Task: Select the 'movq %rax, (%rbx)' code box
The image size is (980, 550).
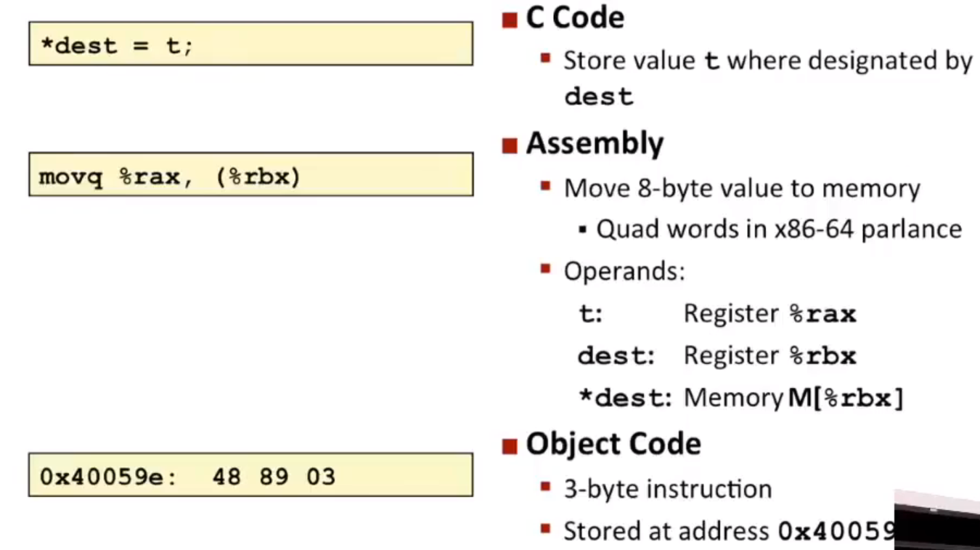Action: [250, 174]
